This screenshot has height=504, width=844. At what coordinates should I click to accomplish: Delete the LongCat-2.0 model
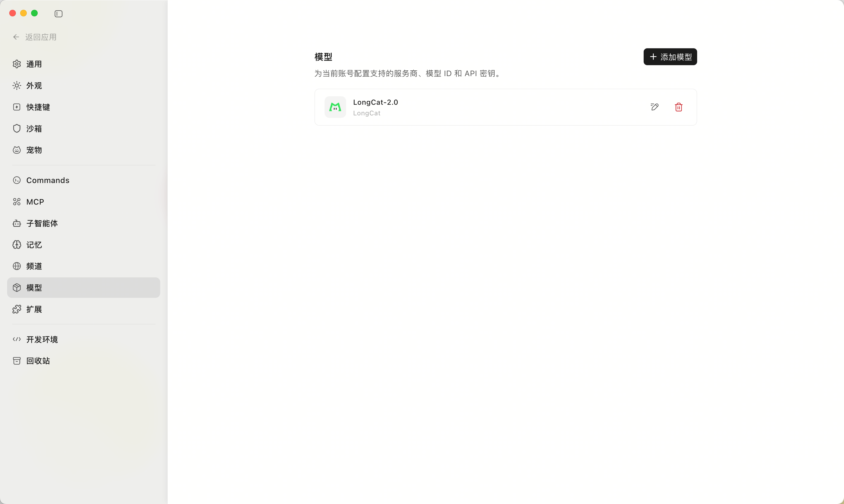(x=679, y=107)
